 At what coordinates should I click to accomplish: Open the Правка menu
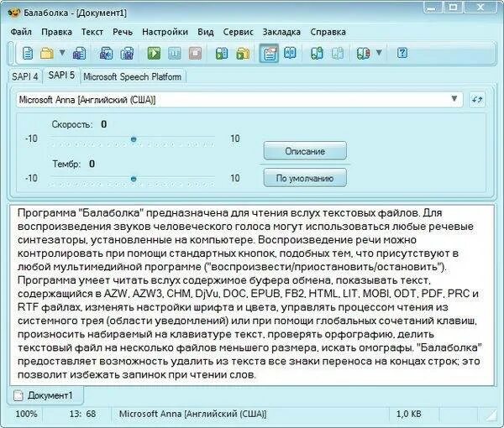coord(56,32)
